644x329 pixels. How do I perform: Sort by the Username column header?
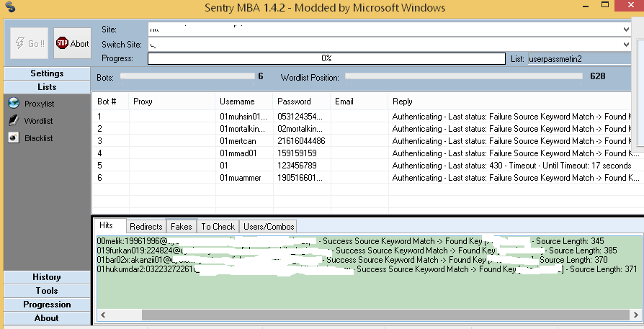click(x=244, y=102)
